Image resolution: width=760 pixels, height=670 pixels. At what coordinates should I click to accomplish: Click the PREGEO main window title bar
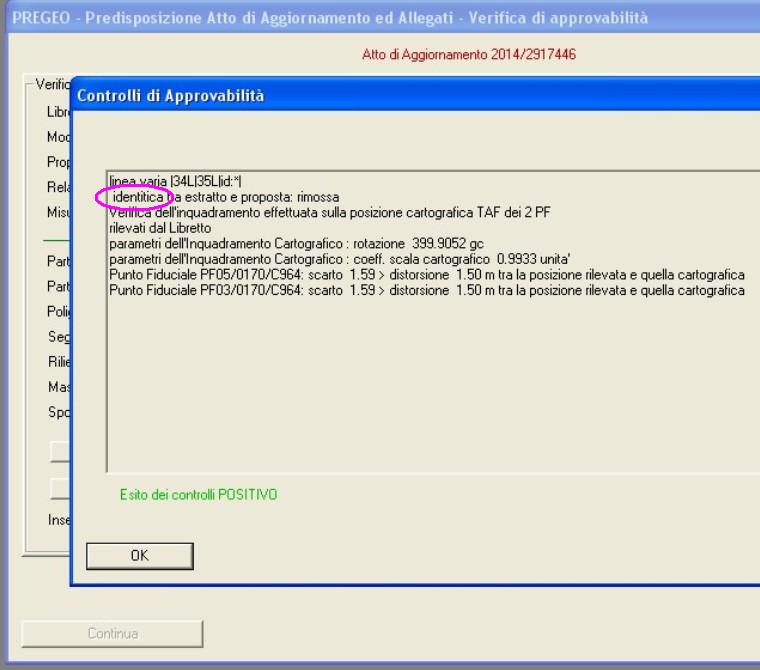pyautogui.click(x=383, y=18)
